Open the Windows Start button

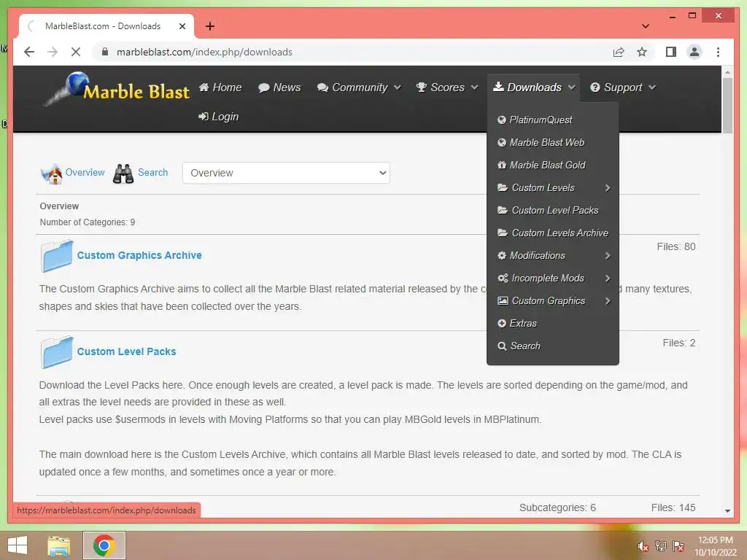pyautogui.click(x=18, y=545)
